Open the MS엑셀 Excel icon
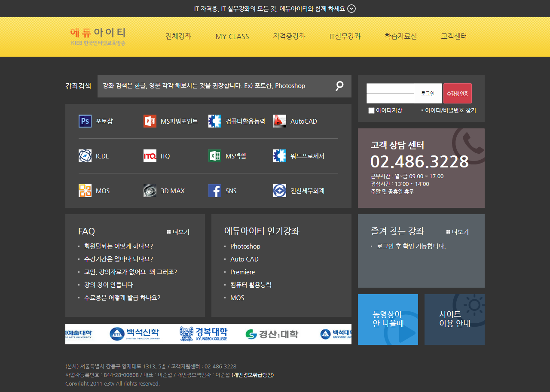The height and width of the screenshot is (392, 550). (x=215, y=156)
